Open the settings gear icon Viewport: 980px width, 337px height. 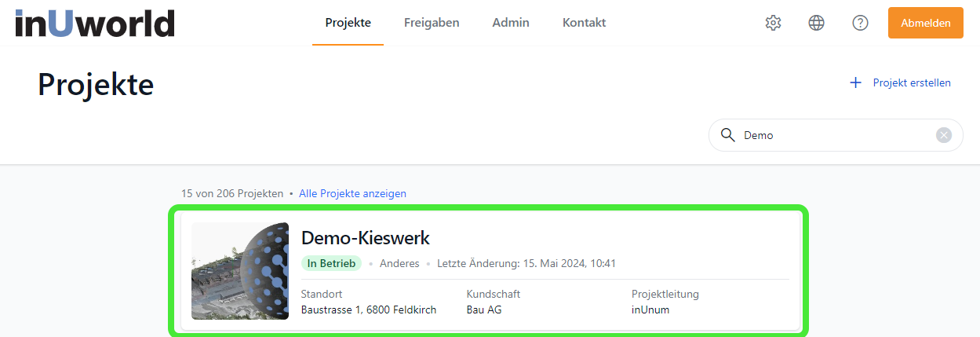click(773, 23)
